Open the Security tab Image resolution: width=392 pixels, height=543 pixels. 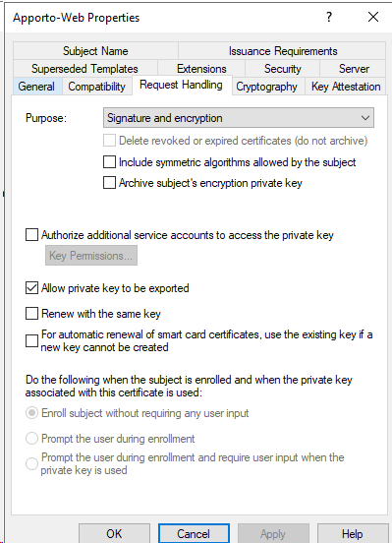click(282, 69)
